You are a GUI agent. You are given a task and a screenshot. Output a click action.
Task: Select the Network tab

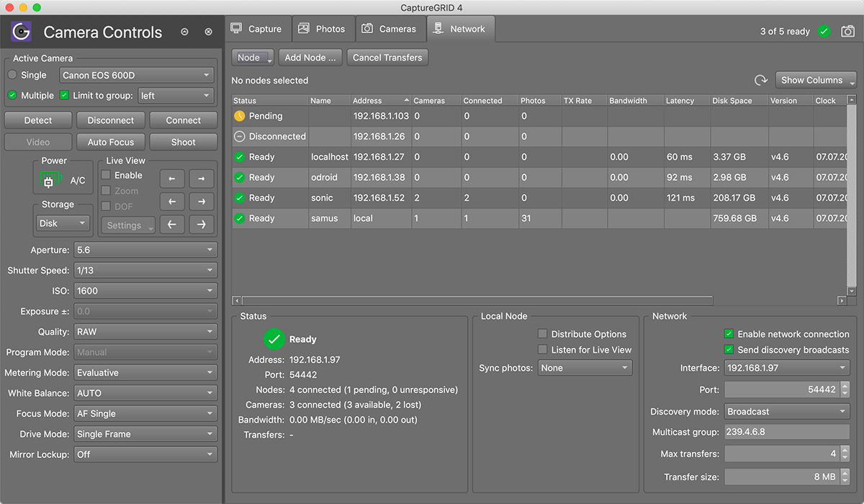point(461,29)
